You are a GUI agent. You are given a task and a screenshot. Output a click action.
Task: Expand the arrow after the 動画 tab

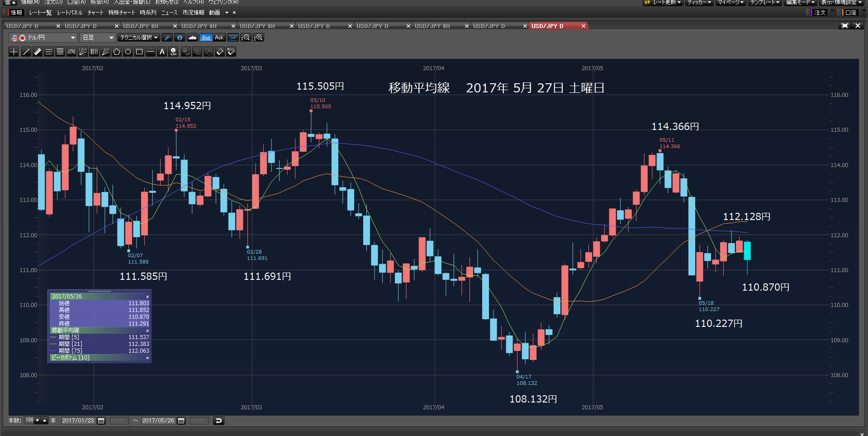[x=227, y=13]
